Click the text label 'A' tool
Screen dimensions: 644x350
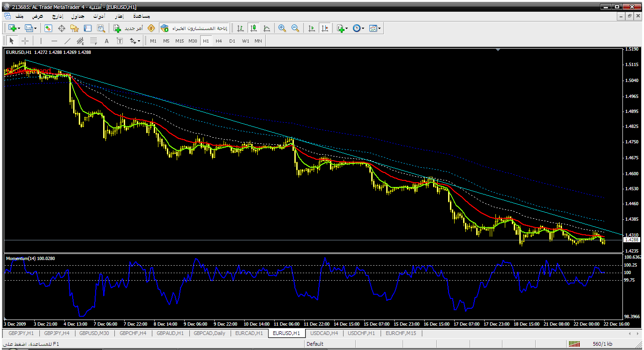click(106, 41)
